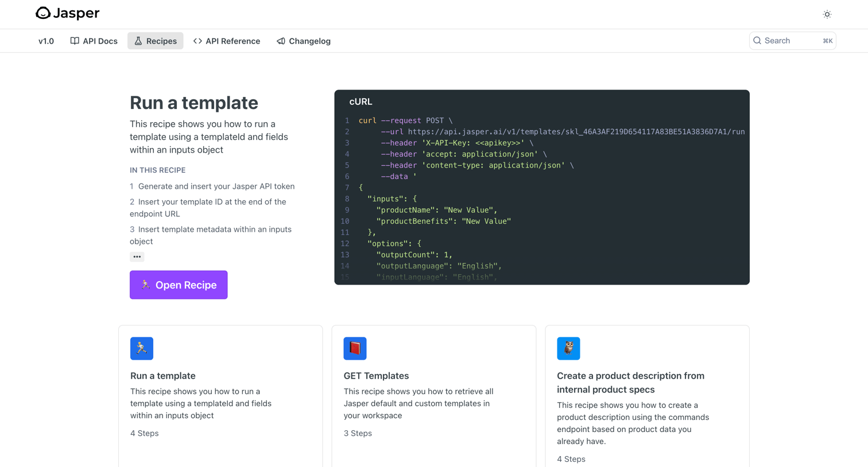The image size is (868, 467).
Task: Open Create a product description card title
Action: (x=630, y=383)
